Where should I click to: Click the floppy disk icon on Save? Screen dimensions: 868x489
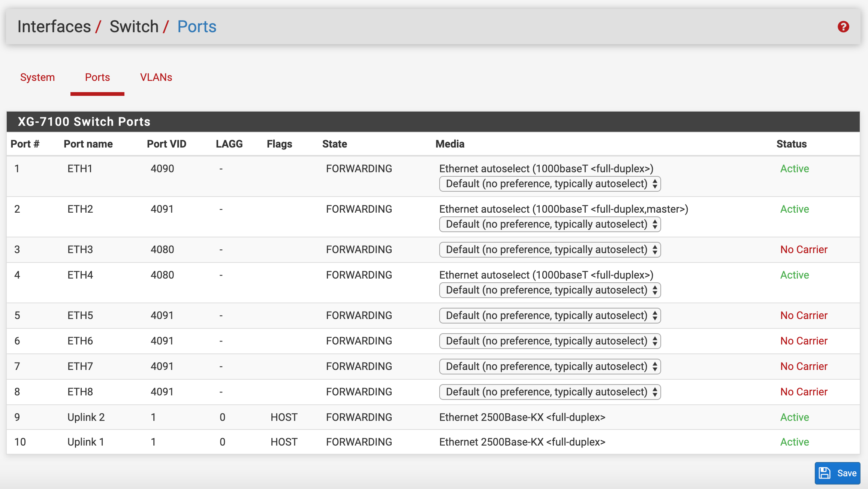[825, 473]
